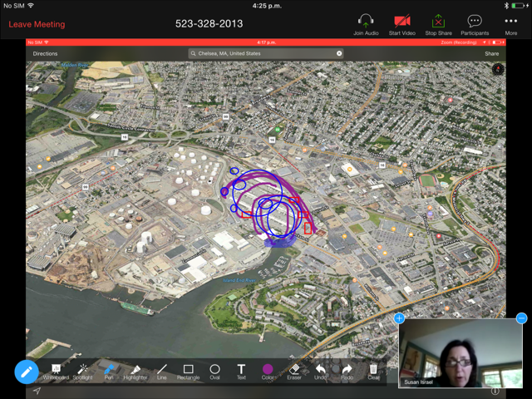Leave Meeting
This screenshot has height=399, width=532.
[37, 24]
